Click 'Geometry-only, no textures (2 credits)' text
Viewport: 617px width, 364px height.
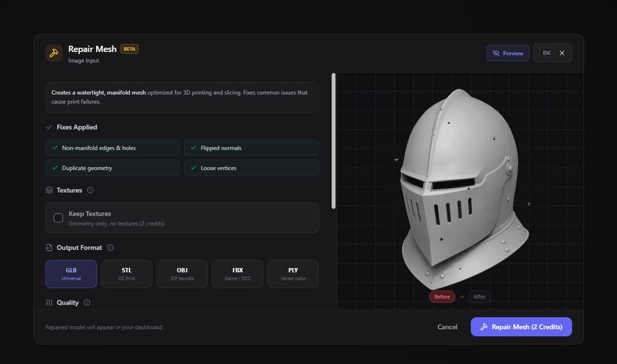tap(117, 224)
